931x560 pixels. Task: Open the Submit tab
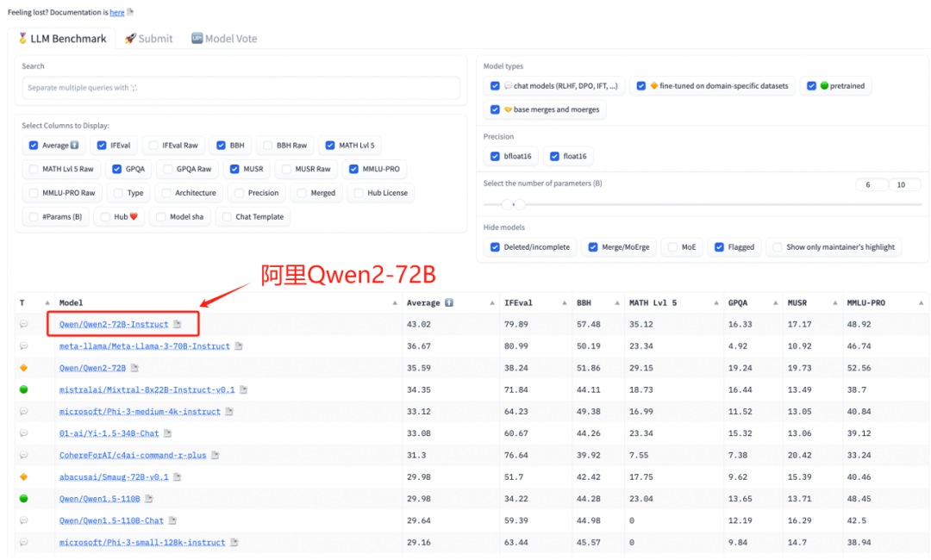(148, 39)
